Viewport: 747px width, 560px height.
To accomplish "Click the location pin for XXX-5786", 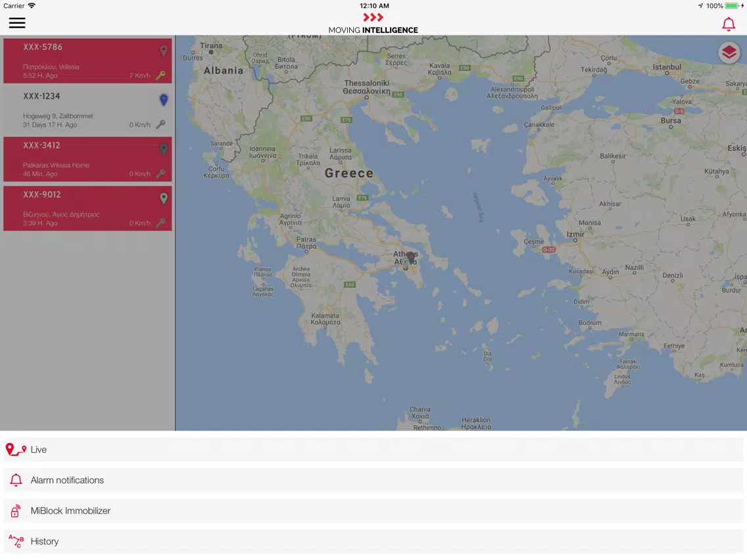I will click(x=163, y=51).
